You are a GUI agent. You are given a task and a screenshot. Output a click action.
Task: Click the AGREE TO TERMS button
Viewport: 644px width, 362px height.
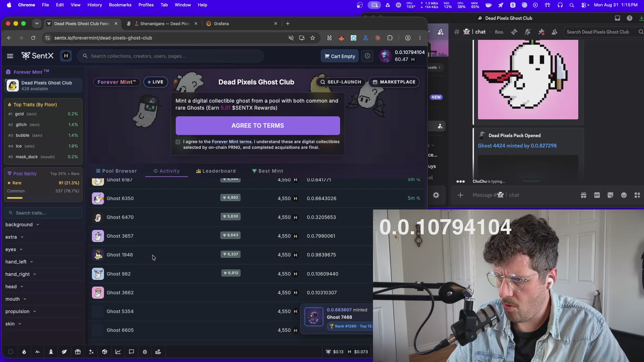tap(258, 126)
